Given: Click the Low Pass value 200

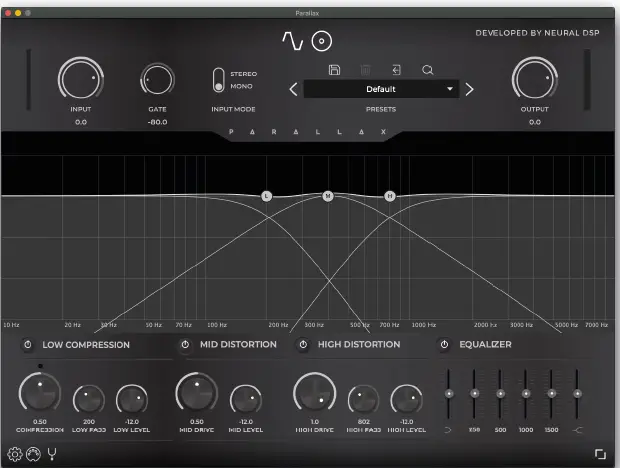Looking at the screenshot, I should pos(89,422).
